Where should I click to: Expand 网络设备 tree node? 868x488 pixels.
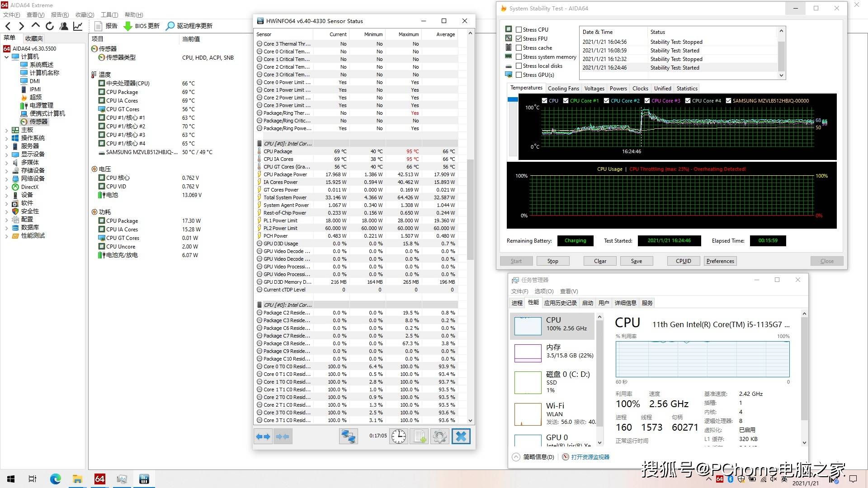tap(6, 179)
